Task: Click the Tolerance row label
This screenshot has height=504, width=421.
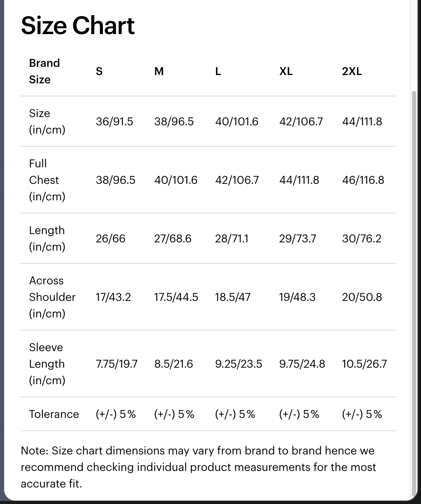Action: coord(54,414)
